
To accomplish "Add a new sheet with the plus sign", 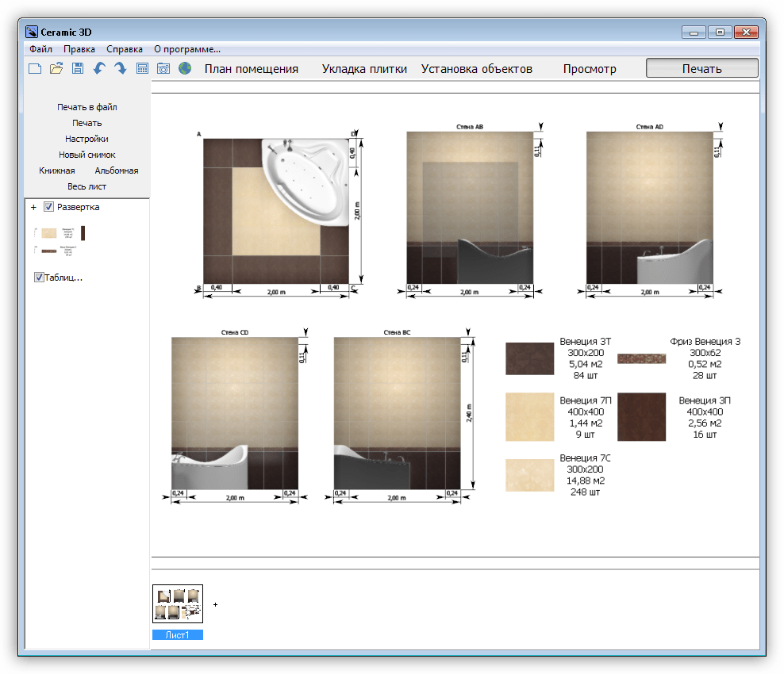I will pyautogui.click(x=216, y=604).
